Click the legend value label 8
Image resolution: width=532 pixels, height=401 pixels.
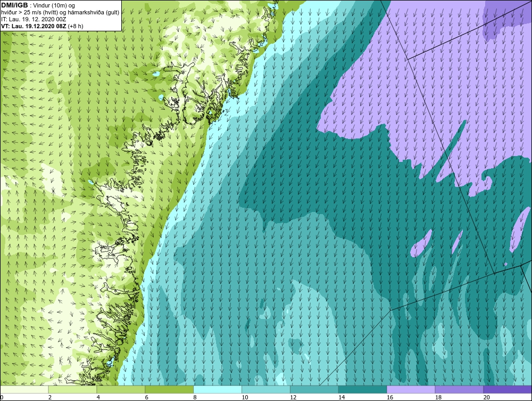tap(195, 397)
